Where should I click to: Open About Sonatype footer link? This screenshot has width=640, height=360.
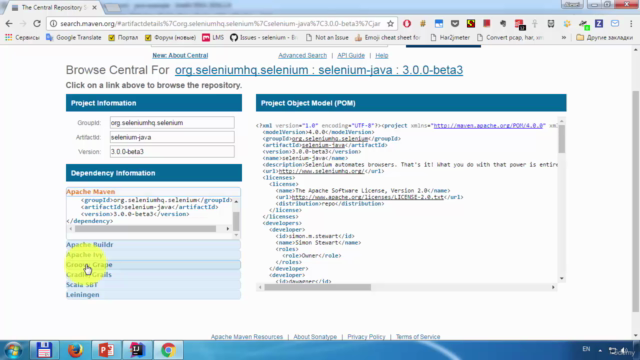point(315,337)
